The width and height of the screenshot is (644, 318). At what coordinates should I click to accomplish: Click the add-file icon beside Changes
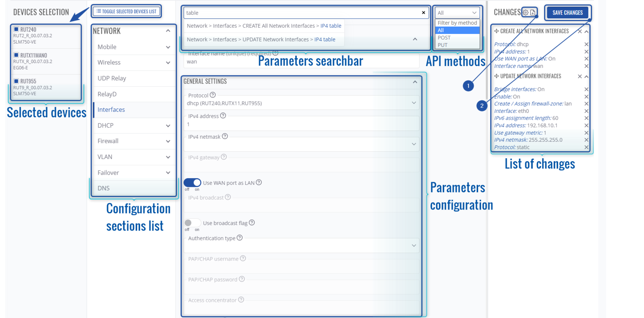tap(533, 13)
